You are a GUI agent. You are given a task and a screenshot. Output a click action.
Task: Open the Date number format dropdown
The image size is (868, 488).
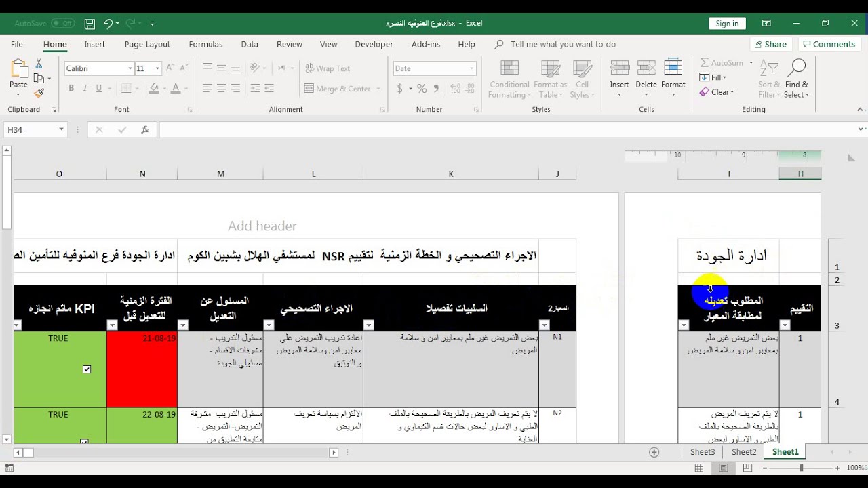[x=472, y=68]
